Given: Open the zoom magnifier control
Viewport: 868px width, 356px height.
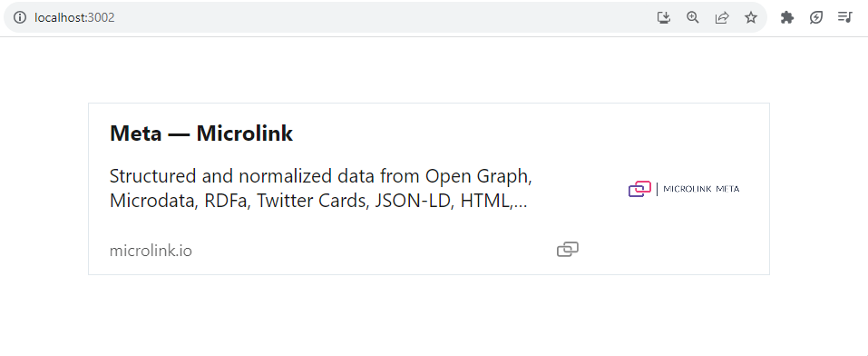Looking at the screenshot, I should click(x=693, y=17).
